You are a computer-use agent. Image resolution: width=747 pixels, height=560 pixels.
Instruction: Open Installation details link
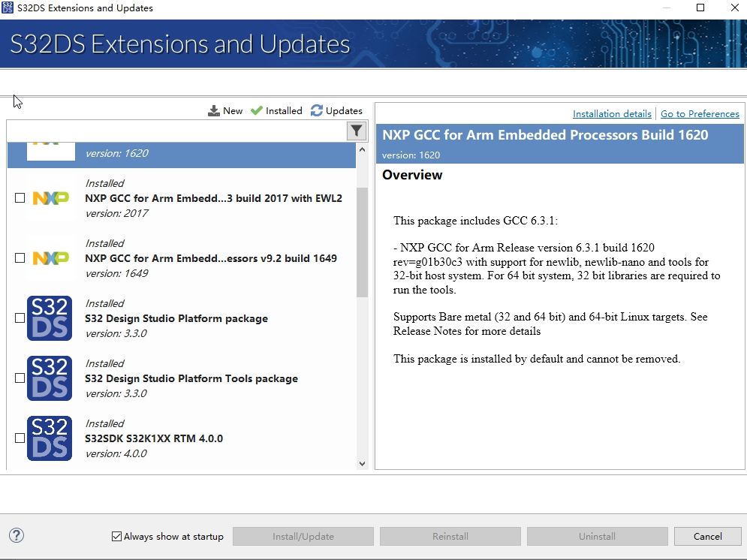pos(612,114)
